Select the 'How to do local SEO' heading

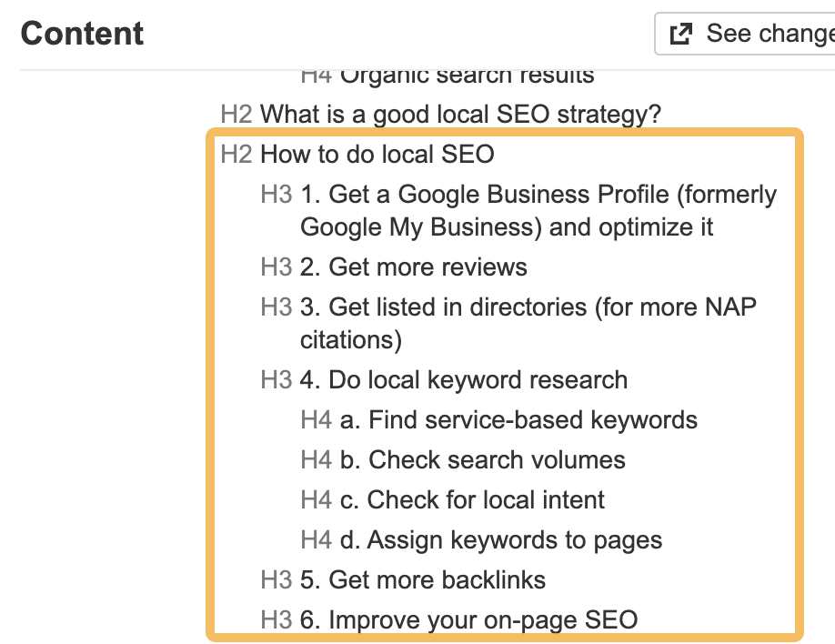click(x=377, y=154)
